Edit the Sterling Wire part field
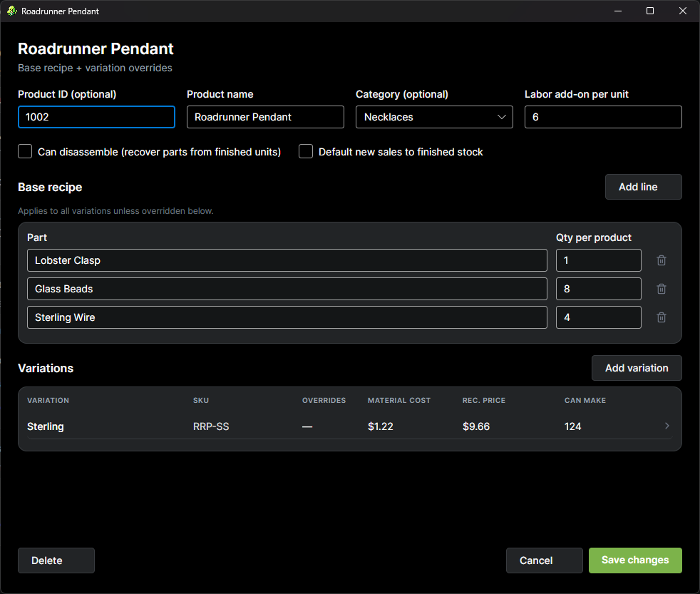The image size is (700, 594). pyautogui.click(x=287, y=317)
